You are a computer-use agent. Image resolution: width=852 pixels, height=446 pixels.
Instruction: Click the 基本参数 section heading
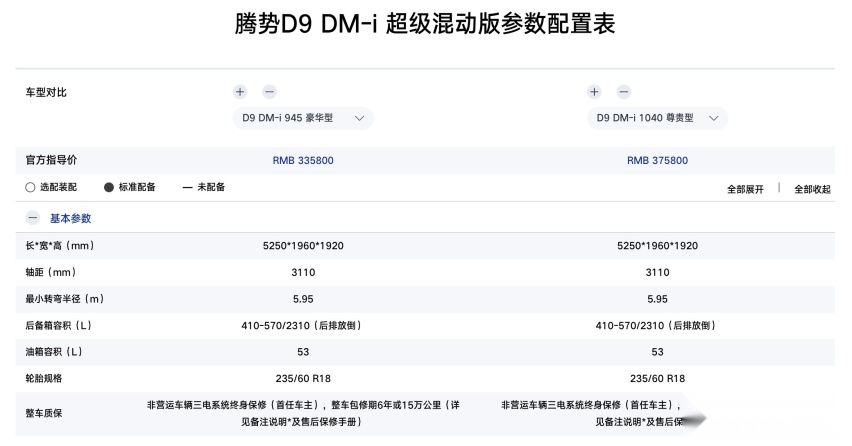(x=71, y=218)
